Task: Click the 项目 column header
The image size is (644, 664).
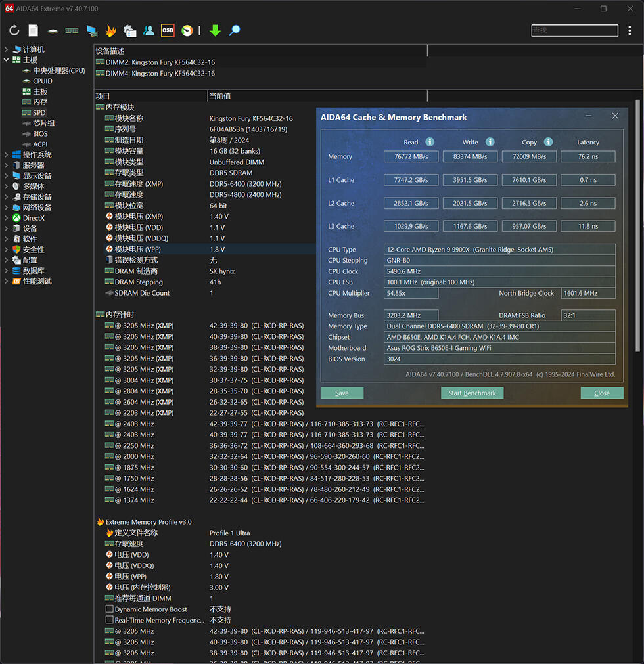Action: [x=150, y=96]
